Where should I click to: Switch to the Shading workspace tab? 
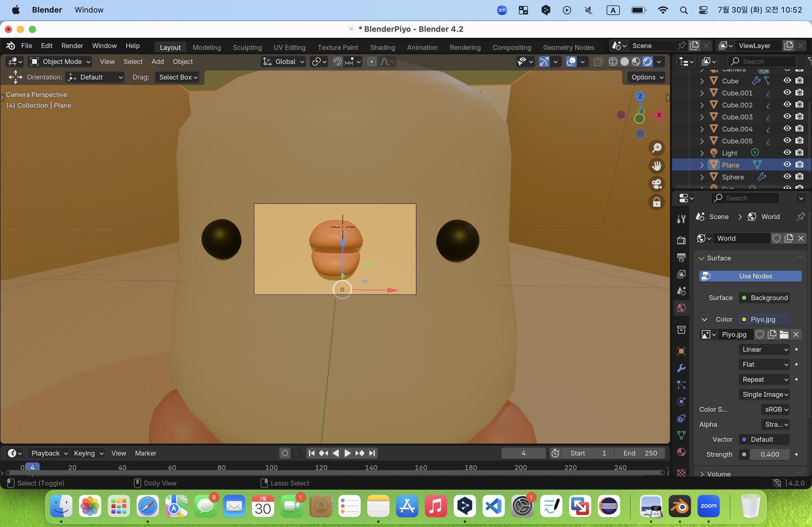coord(382,47)
